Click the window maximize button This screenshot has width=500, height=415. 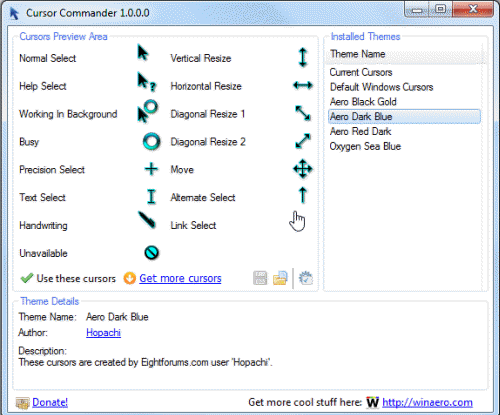click(x=440, y=9)
